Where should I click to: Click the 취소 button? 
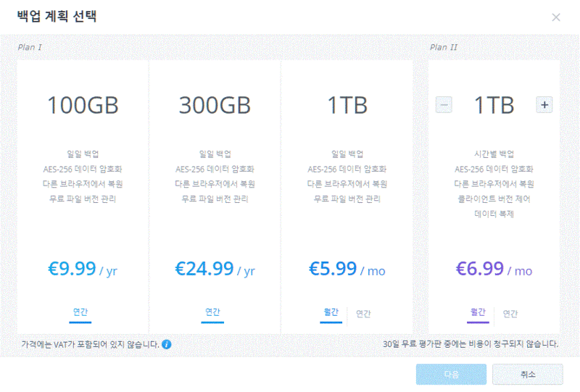pos(528,375)
